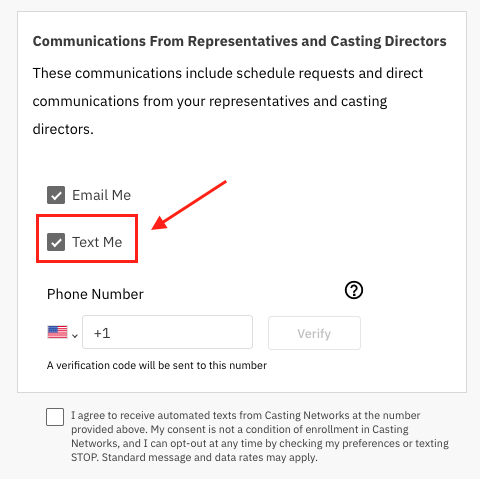Open the phone number help question icon
480x479 pixels.
354,290
